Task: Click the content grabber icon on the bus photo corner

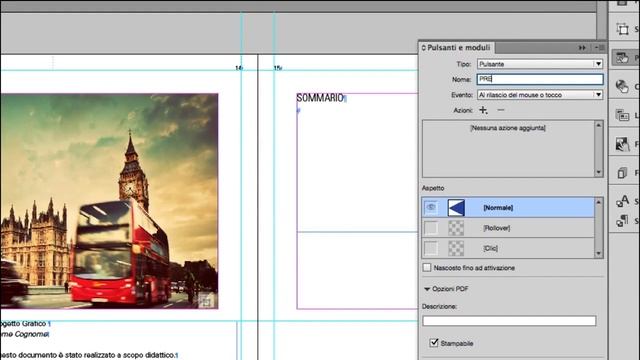Action: tap(206, 301)
